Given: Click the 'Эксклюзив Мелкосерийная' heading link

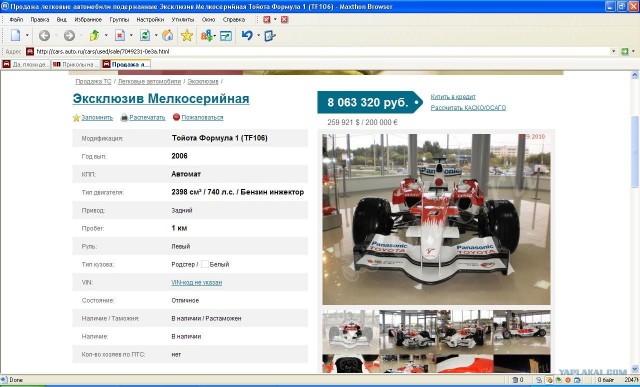Looking at the screenshot, I should coord(161,99).
